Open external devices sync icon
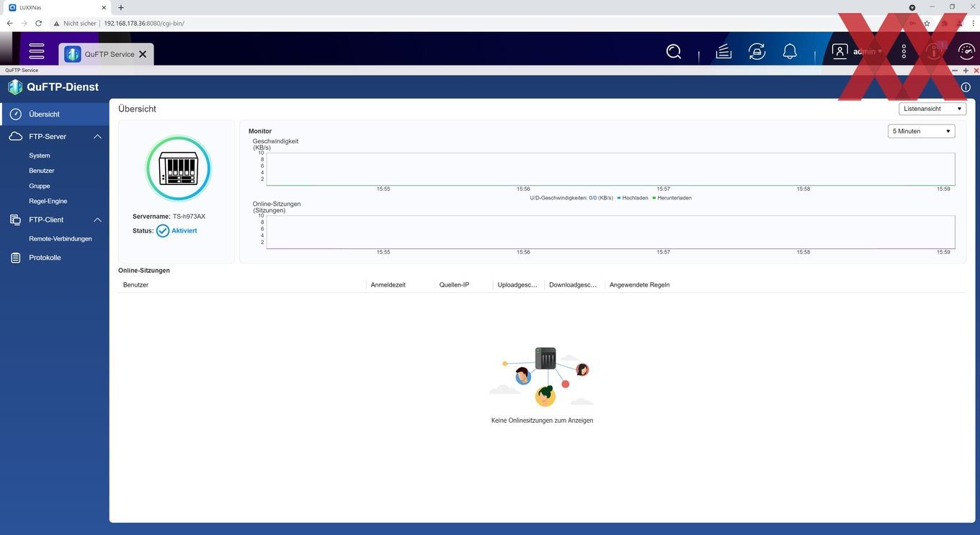Image resolution: width=980 pixels, height=535 pixels. click(757, 52)
